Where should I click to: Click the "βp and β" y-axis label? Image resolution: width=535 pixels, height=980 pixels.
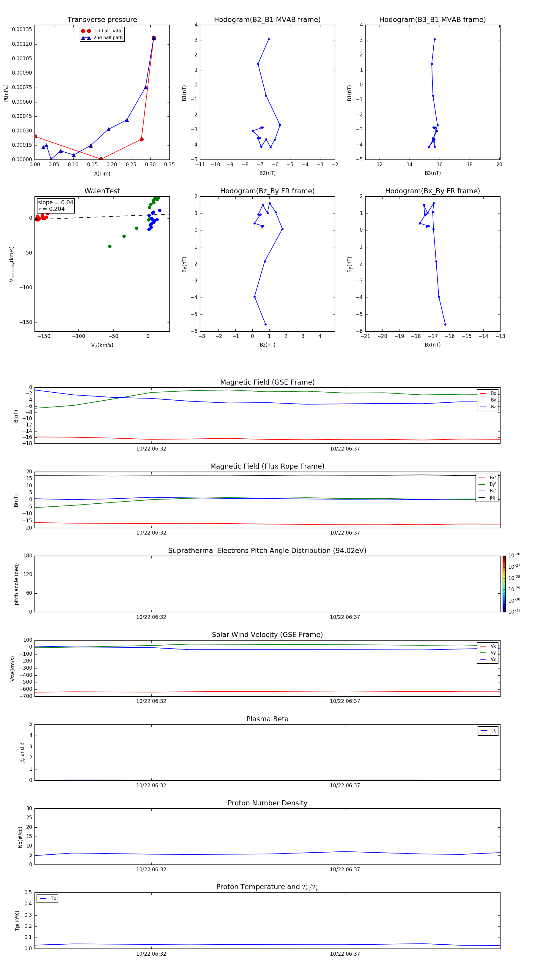point(23,752)
